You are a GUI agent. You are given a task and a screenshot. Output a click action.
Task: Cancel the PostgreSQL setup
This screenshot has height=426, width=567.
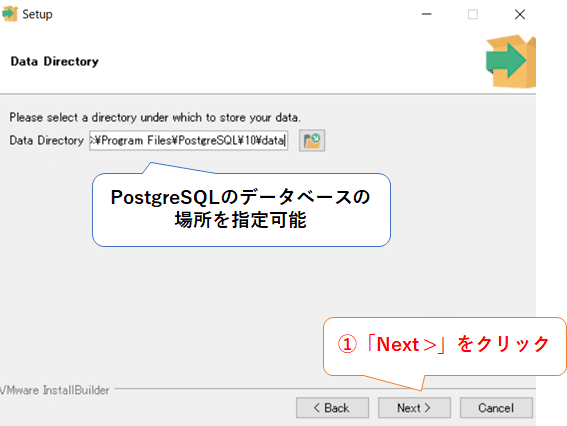(x=496, y=408)
